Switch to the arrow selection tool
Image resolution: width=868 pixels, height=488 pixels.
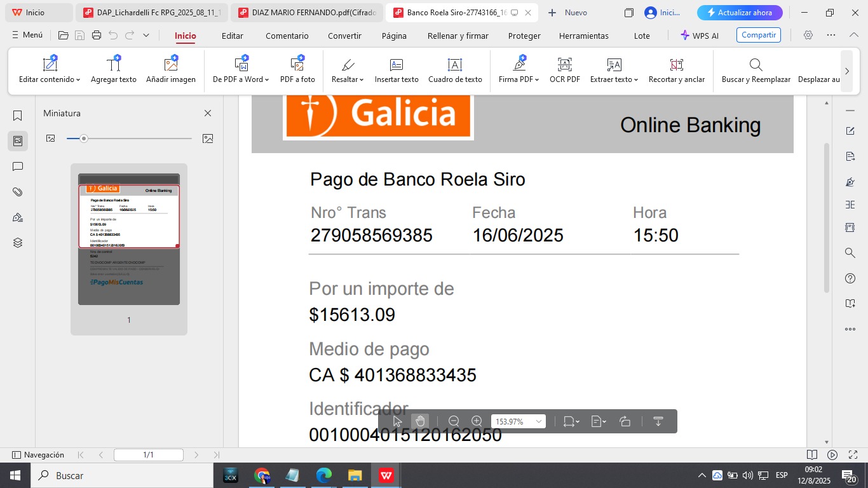398,421
